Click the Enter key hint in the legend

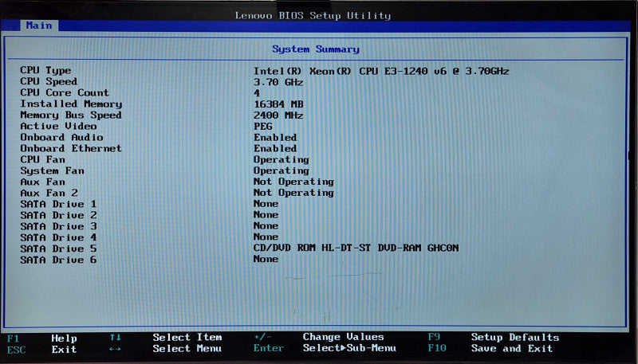(x=269, y=348)
